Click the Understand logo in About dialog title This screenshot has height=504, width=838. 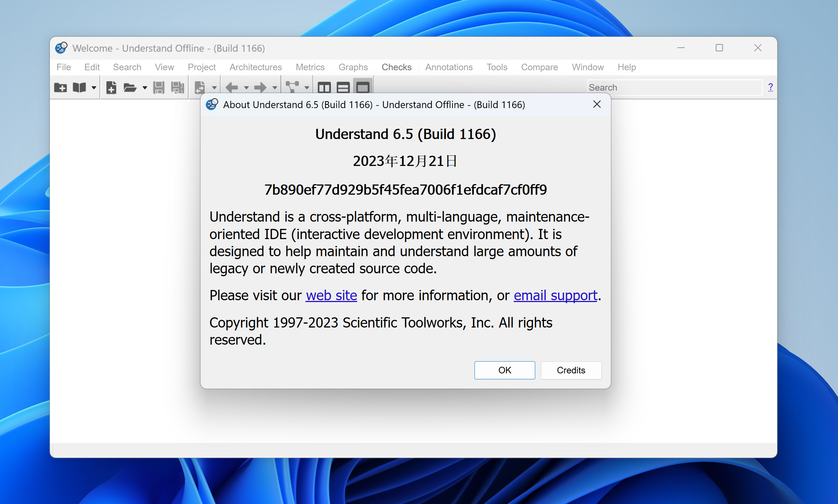(212, 104)
